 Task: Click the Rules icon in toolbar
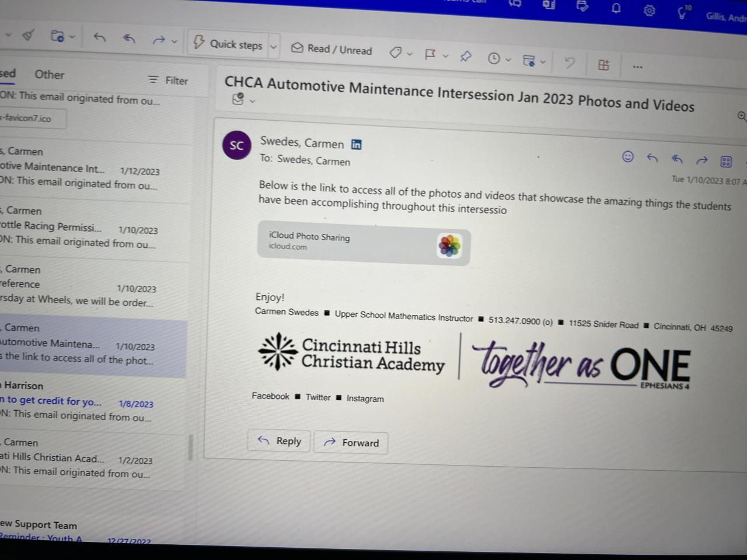click(x=529, y=60)
